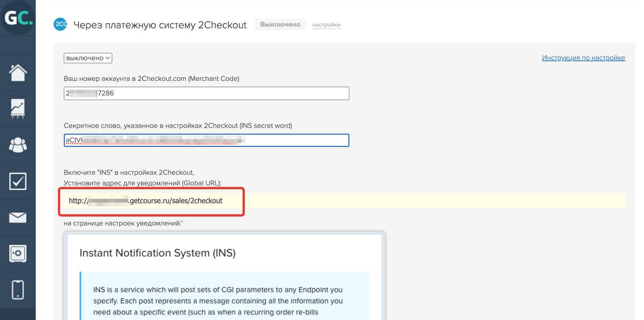Click the "Выключено" status badge
Screen dimensions: 644x320
(x=280, y=25)
